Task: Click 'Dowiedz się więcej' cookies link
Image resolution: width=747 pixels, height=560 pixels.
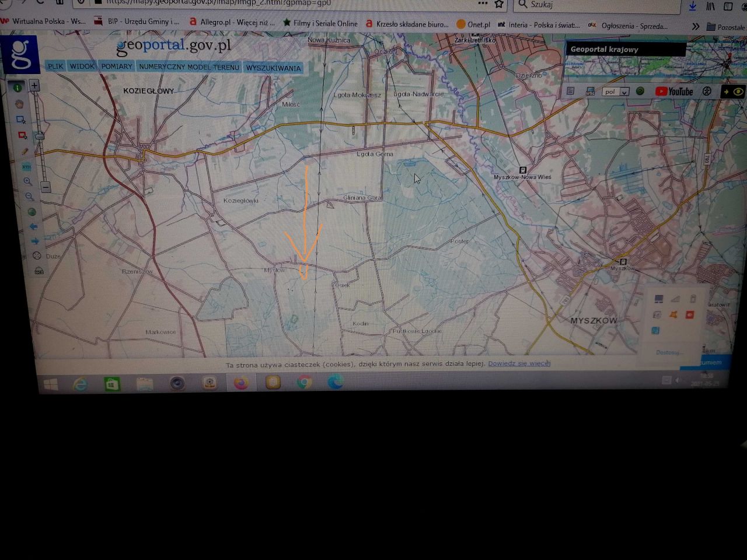Action: [519, 363]
